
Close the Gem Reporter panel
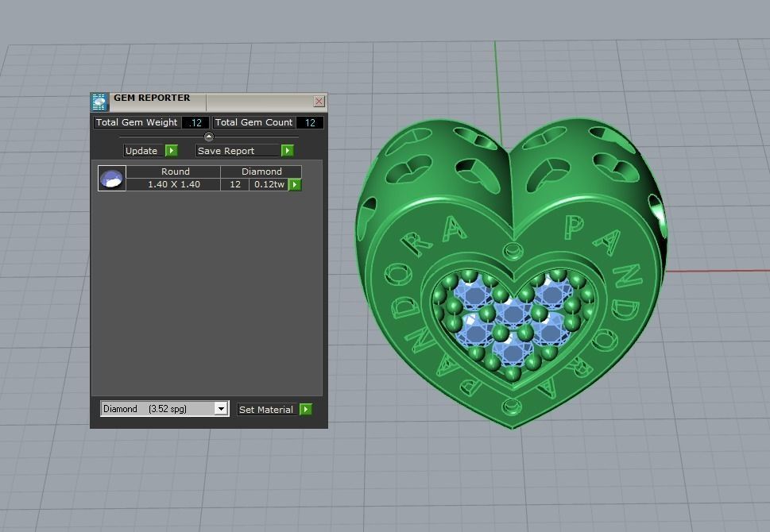(319, 101)
